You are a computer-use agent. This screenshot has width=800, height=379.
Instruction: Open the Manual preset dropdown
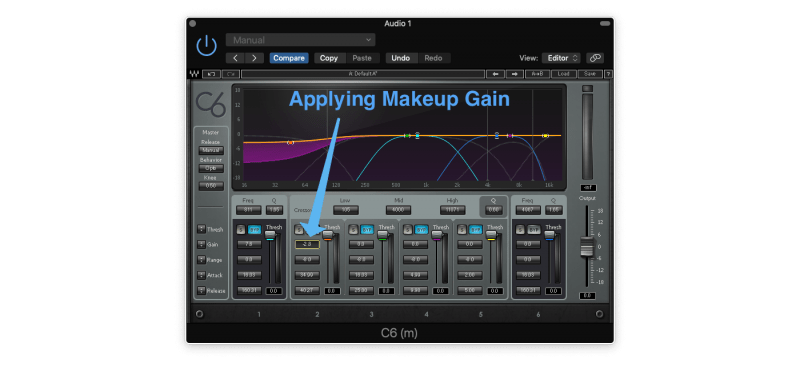point(301,40)
